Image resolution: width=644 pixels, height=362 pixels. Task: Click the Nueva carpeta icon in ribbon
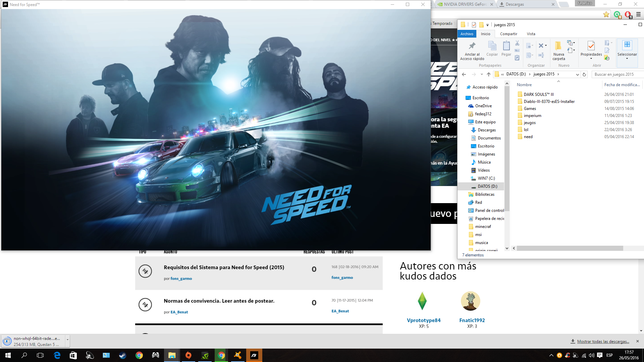[558, 46]
